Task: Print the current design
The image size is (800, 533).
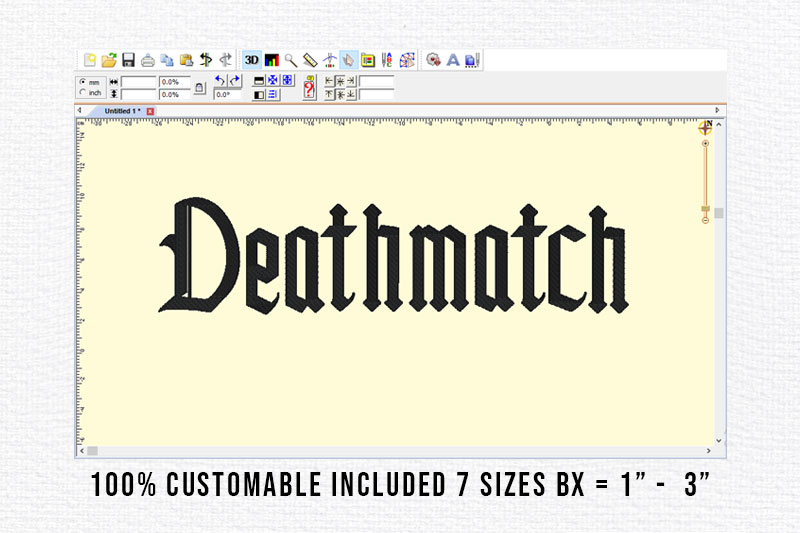Action: tap(147, 61)
